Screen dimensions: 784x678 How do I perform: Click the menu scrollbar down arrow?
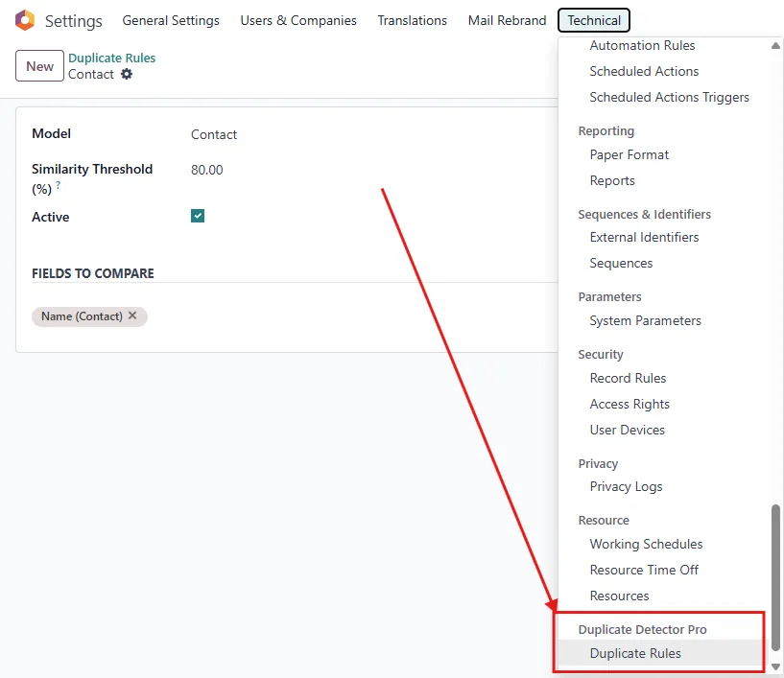(775, 667)
